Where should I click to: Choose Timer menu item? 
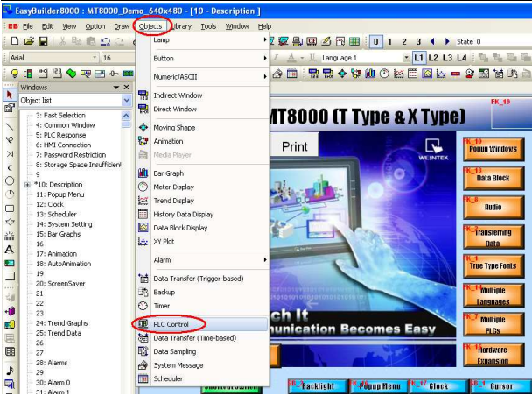coord(202,306)
